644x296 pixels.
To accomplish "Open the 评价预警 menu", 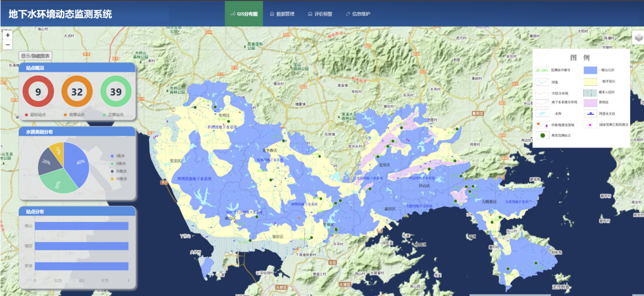I will (320, 14).
